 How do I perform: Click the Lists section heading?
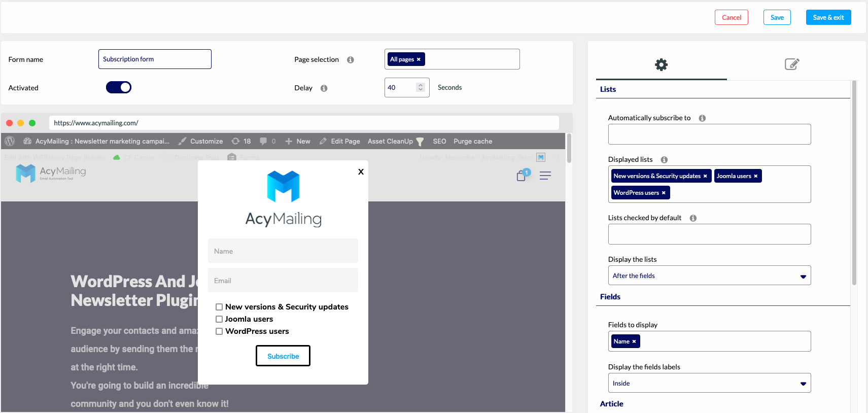608,89
